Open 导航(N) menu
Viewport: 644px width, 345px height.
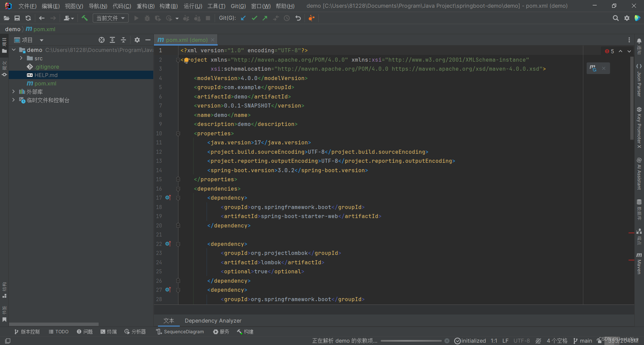[x=98, y=6]
